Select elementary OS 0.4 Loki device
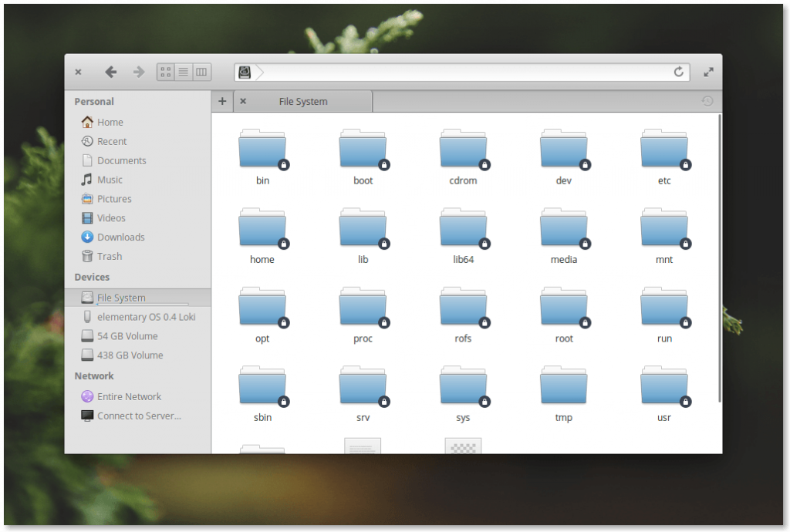790x532 pixels. pyautogui.click(x=137, y=317)
